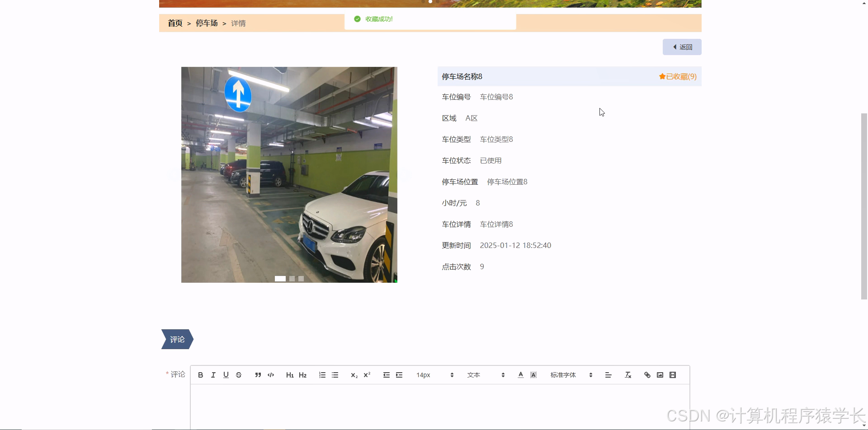The height and width of the screenshot is (430, 868).
Task: Select the first image carousel indicator
Action: [x=280, y=279]
